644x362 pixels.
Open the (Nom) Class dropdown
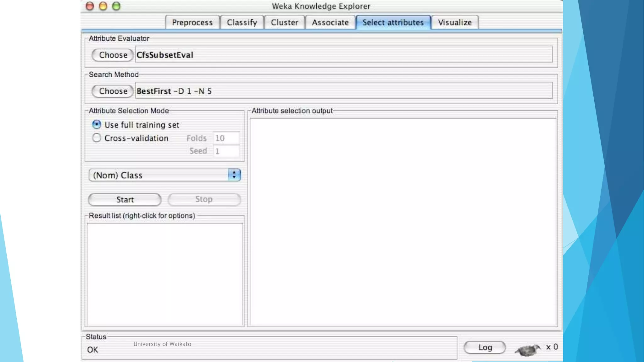(x=159, y=175)
